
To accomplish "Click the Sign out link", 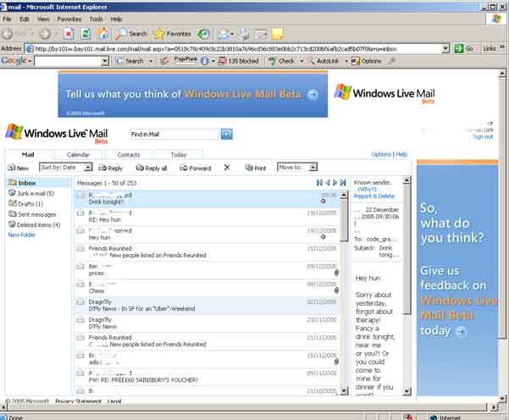I will [x=483, y=136].
